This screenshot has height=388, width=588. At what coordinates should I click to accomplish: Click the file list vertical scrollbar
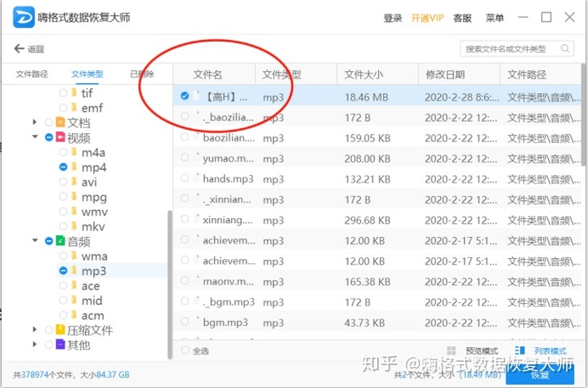[583, 114]
